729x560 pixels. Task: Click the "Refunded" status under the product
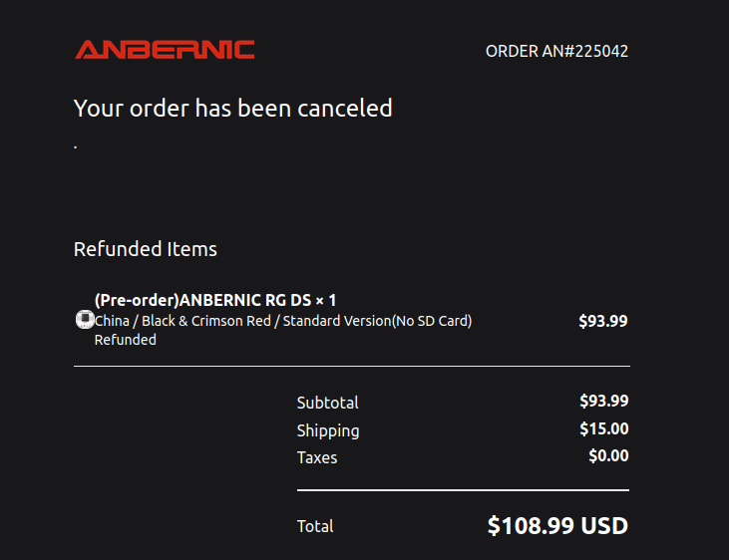pos(126,340)
